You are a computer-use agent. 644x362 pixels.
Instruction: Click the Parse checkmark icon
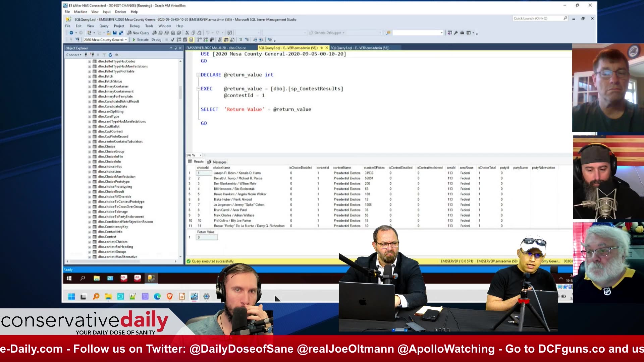(x=172, y=40)
